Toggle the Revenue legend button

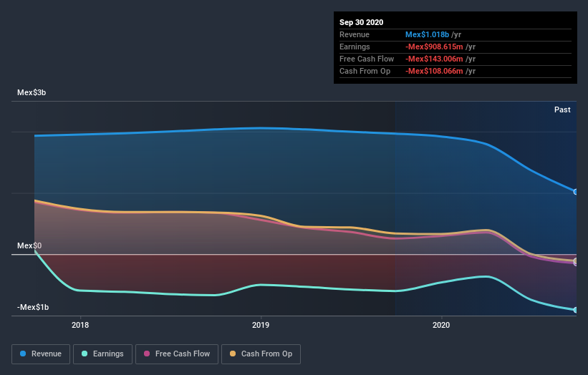41,354
